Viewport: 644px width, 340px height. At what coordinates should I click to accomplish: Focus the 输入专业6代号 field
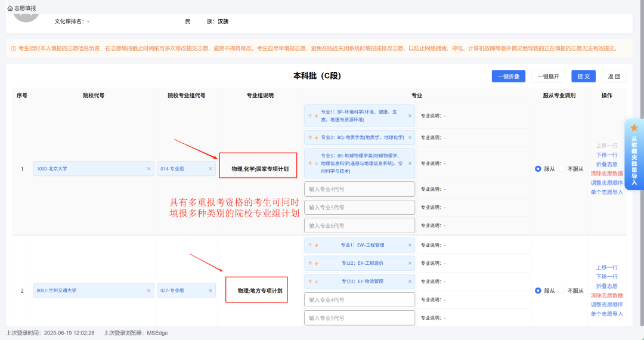coord(360,226)
